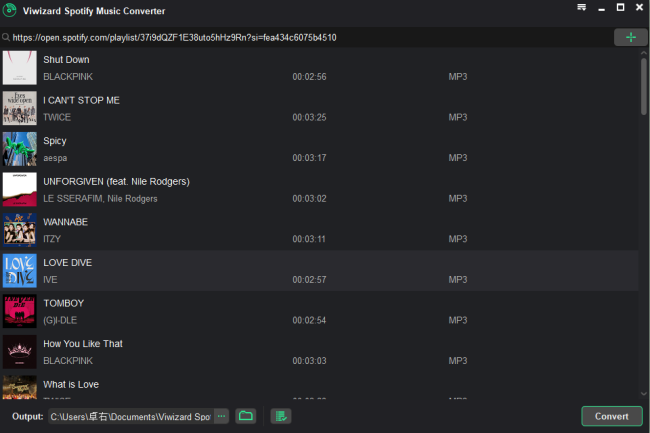Click the ViWizard app logo

click(11, 10)
